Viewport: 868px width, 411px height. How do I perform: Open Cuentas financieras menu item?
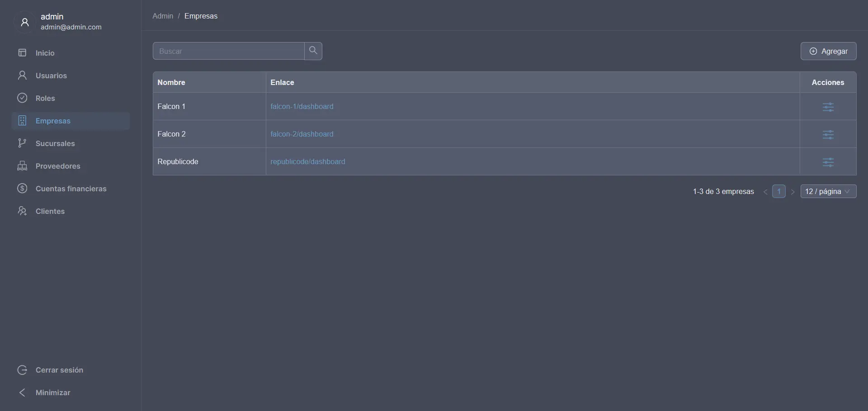tap(71, 189)
